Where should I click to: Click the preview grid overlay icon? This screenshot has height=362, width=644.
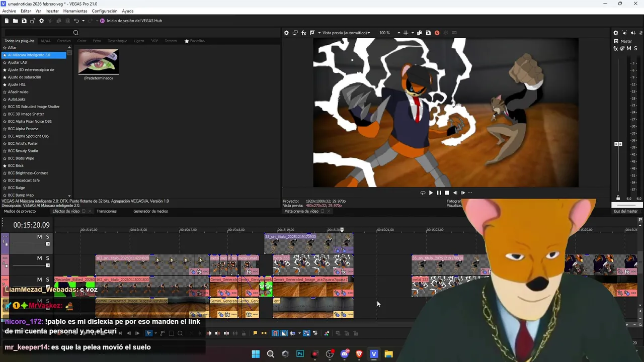coord(406,33)
